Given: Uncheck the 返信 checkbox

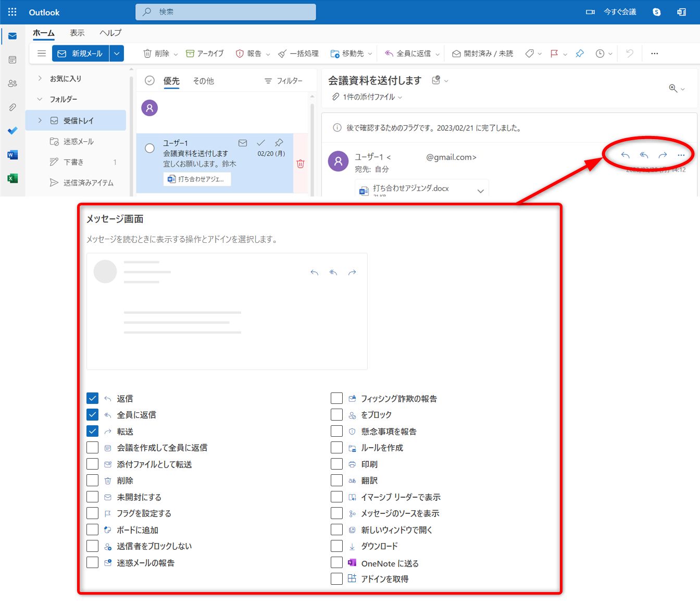Looking at the screenshot, I should 93,398.
